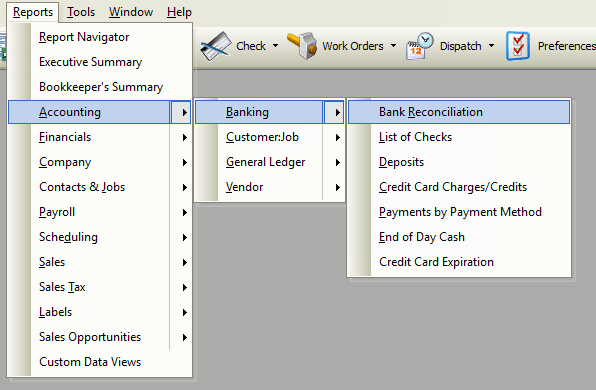The image size is (596, 390).
Task: Open Payments by Payment Method report
Action: point(459,212)
